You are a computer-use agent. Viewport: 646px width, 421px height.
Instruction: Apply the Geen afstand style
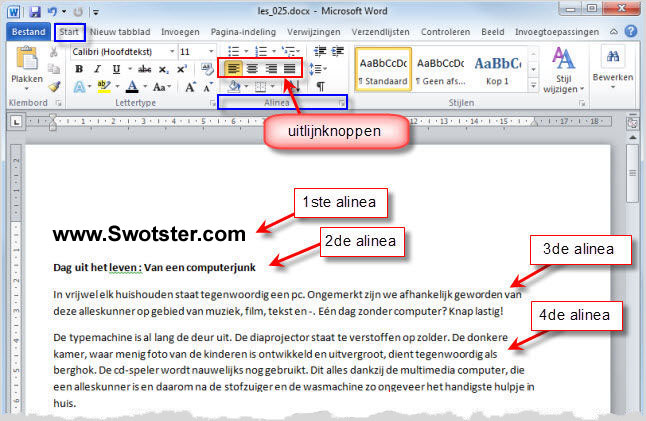[440, 69]
